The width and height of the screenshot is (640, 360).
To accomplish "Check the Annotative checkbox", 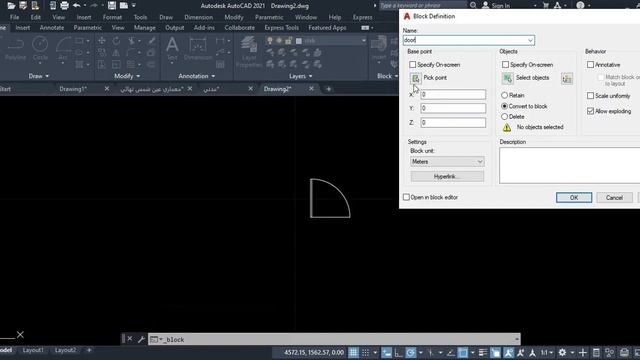I will click(590, 64).
